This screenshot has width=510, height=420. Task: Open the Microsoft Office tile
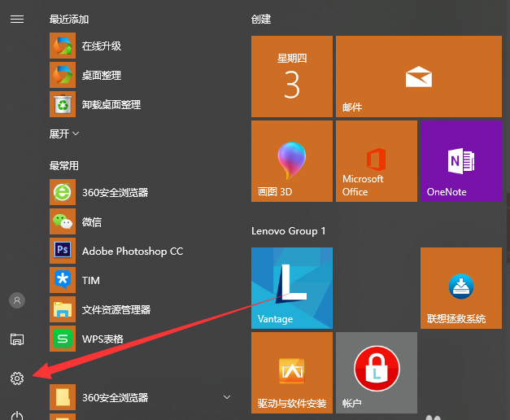click(x=375, y=161)
